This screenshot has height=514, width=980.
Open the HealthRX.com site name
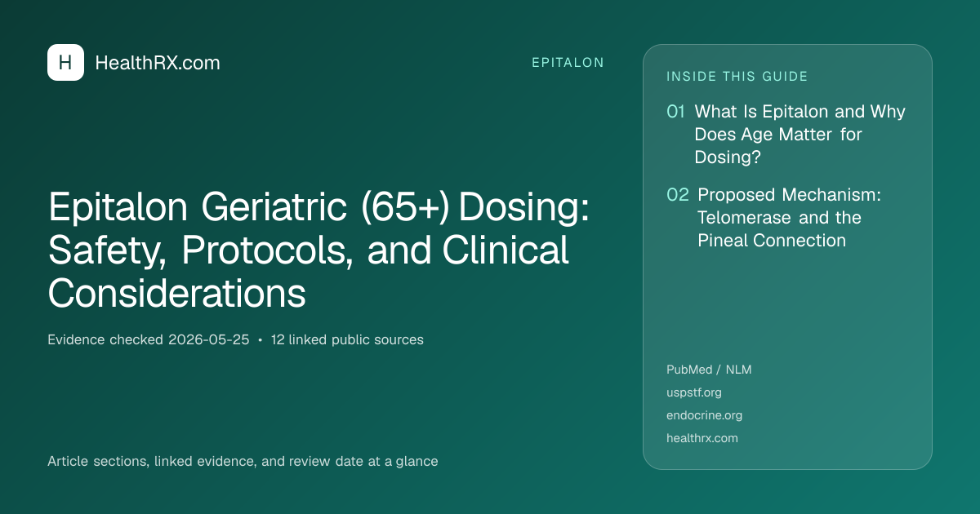point(158,63)
